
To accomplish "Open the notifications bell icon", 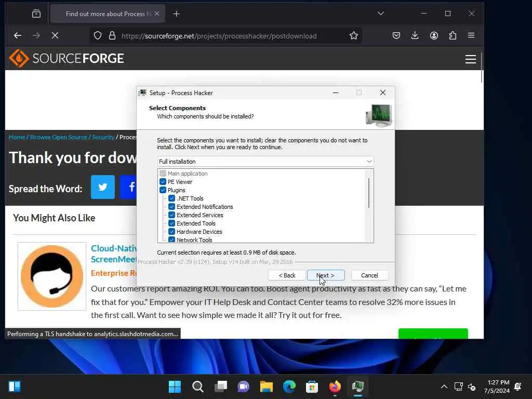I will coord(518,387).
